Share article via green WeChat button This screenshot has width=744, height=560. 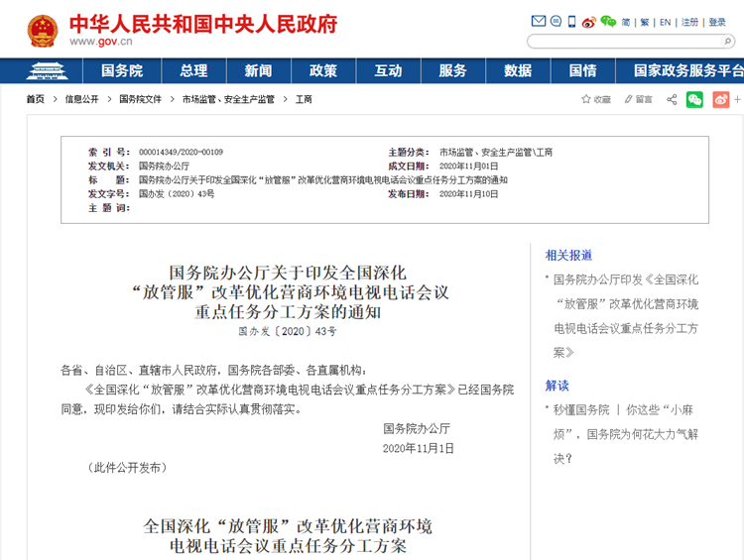(x=694, y=99)
